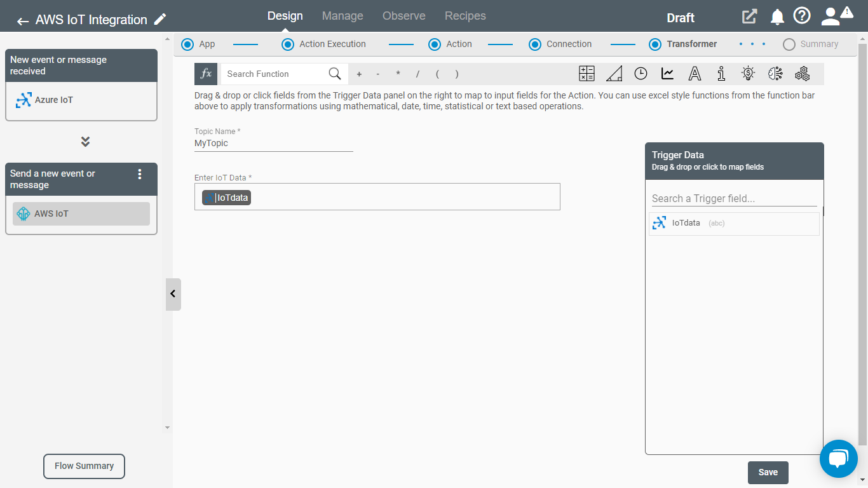The height and width of the screenshot is (488, 868).
Task: Select the Transformer step
Action: click(683, 44)
